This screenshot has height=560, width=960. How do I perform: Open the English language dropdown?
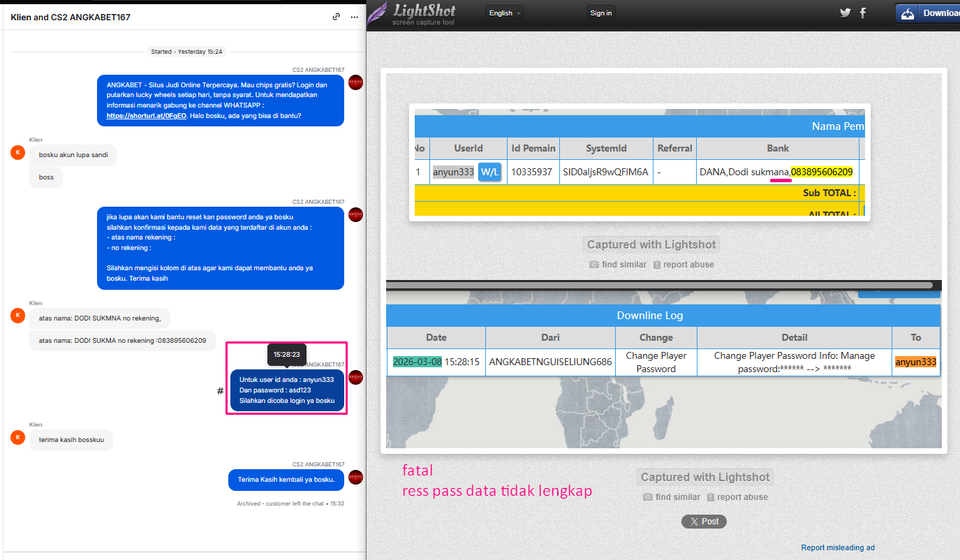(504, 13)
